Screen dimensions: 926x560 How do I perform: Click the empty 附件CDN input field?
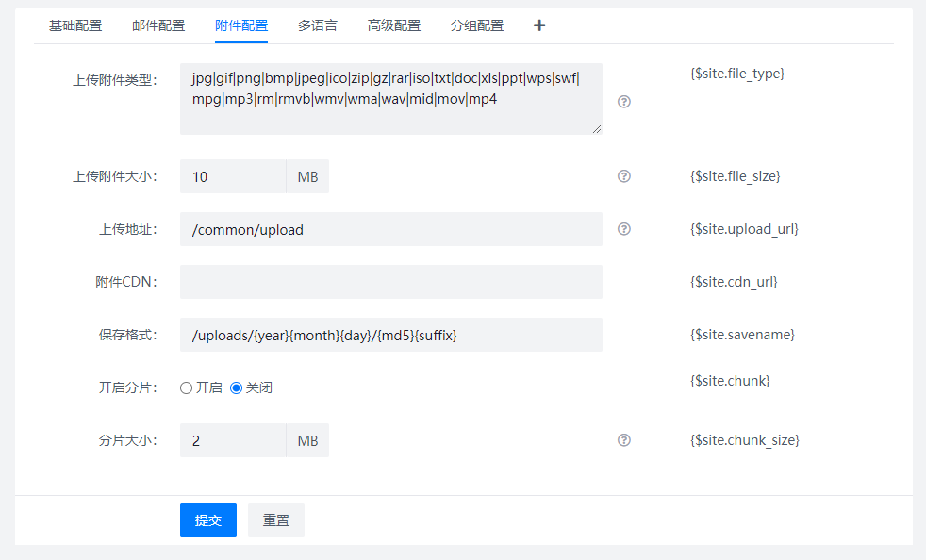(391, 282)
